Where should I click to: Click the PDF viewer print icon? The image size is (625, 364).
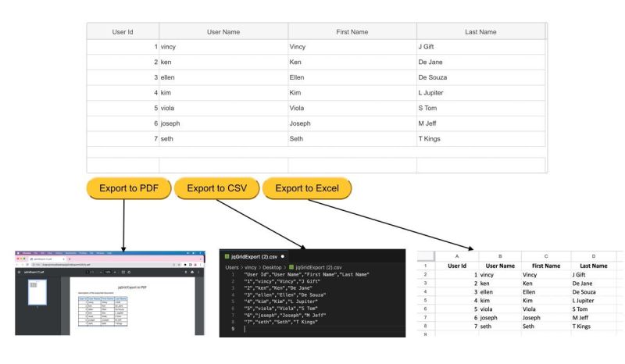click(192, 272)
